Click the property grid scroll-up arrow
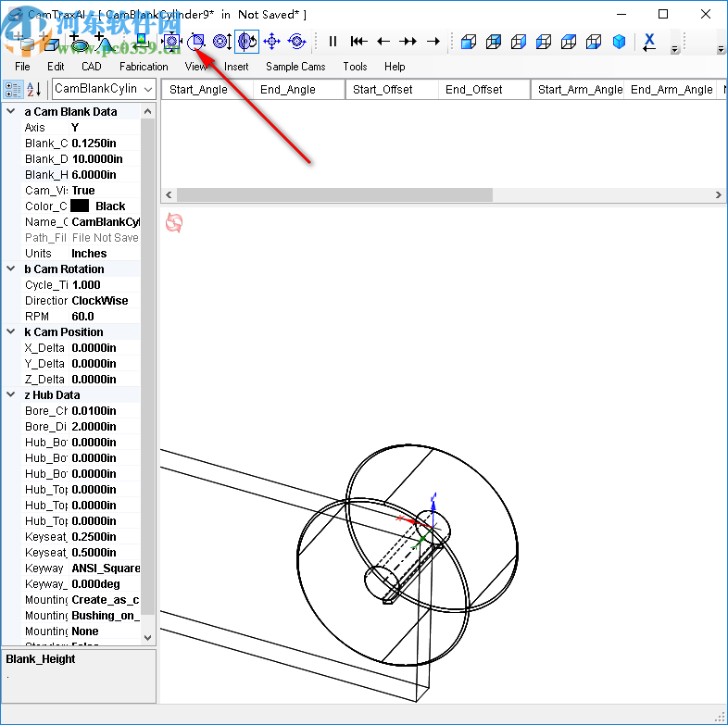The image size is (728, 725). [147, 111]
